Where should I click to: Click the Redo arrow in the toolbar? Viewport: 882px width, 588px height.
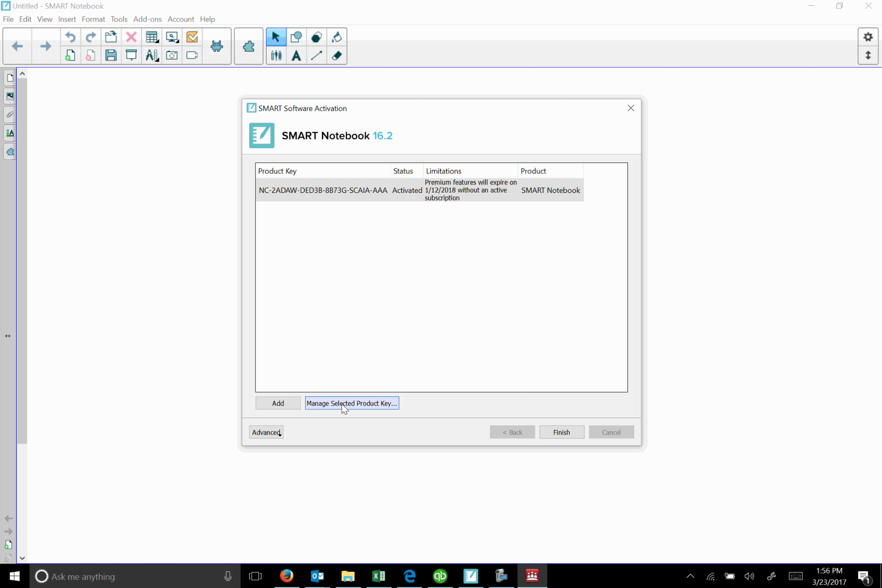[91, 37]
